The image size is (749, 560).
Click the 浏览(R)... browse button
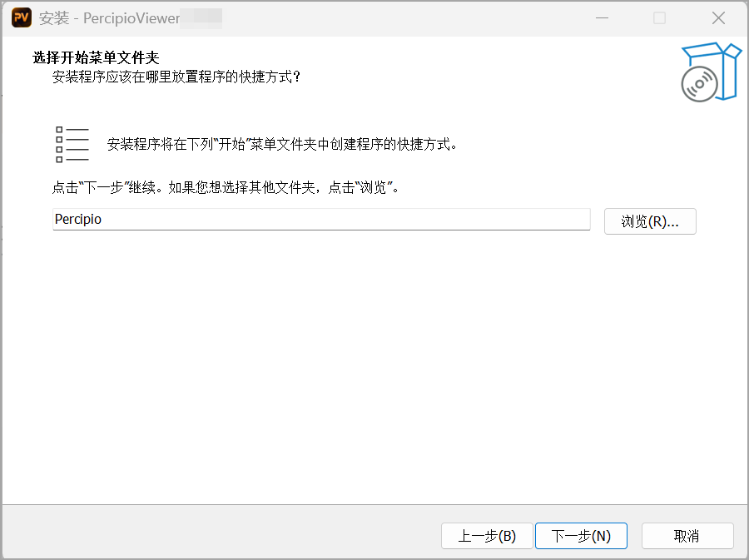pos(650,221)
